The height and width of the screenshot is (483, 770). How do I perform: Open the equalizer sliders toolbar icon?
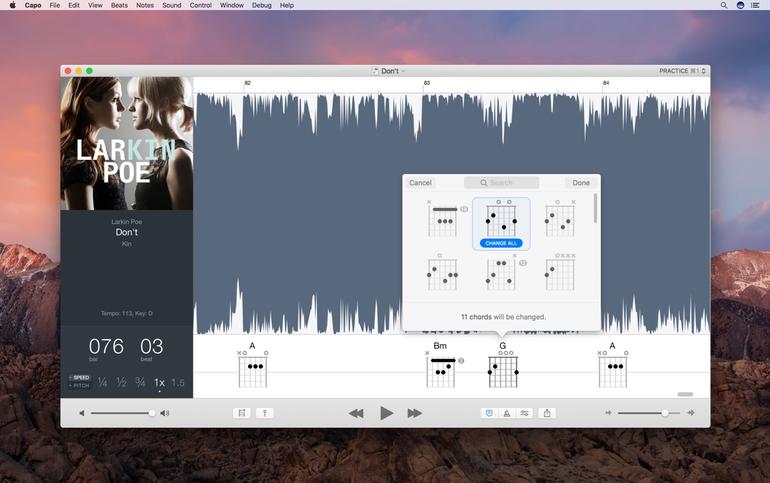[x=524, y=413]
